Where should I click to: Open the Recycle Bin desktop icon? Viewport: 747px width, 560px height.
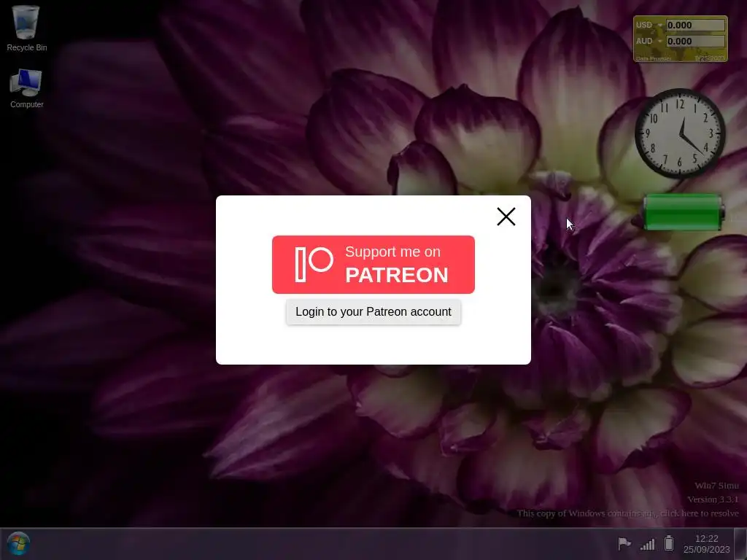click(27, 28)
